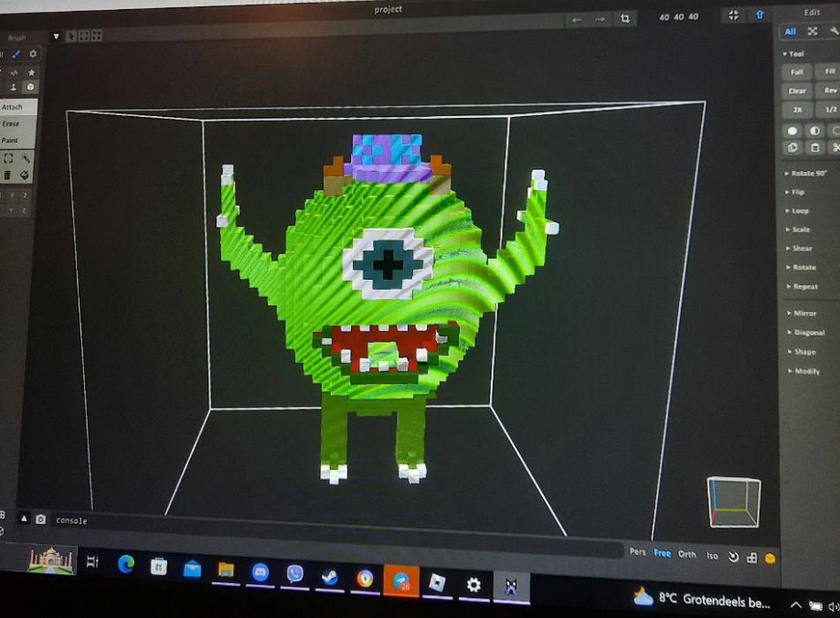The width and height of the screenshot is (840, 618).
Task: Expand the Shear section
Action: pyautogui.click(x=799, y=248)
